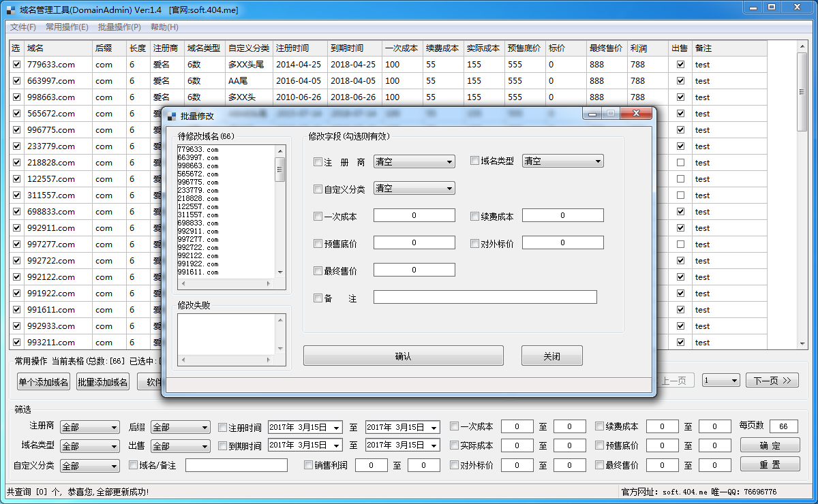Viewport: 818px width, 504px height.
Task: Enable the 注册商 field checkbox in 批量修改 dialog
Action: pos(318,162)
